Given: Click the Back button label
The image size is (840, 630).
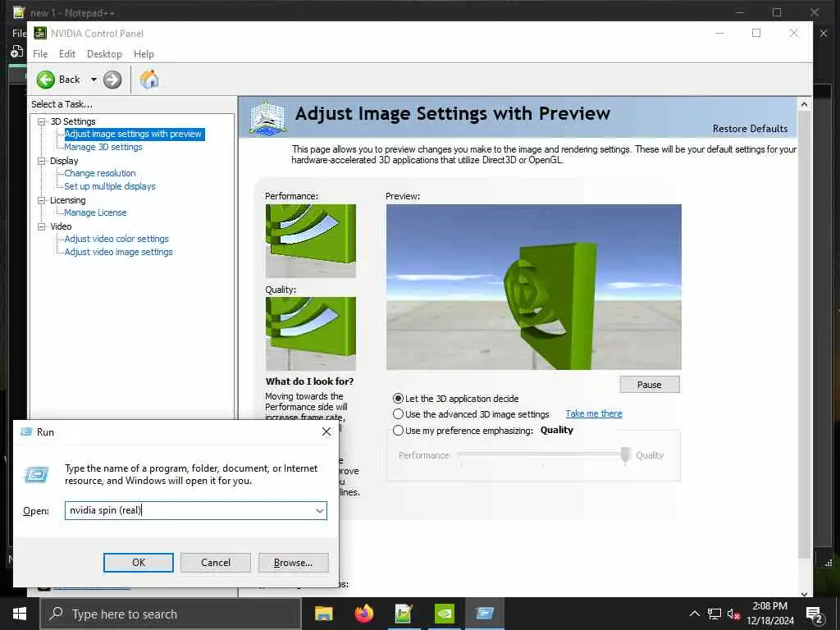Looking at the screenshot, I should [x=69, y=80].
